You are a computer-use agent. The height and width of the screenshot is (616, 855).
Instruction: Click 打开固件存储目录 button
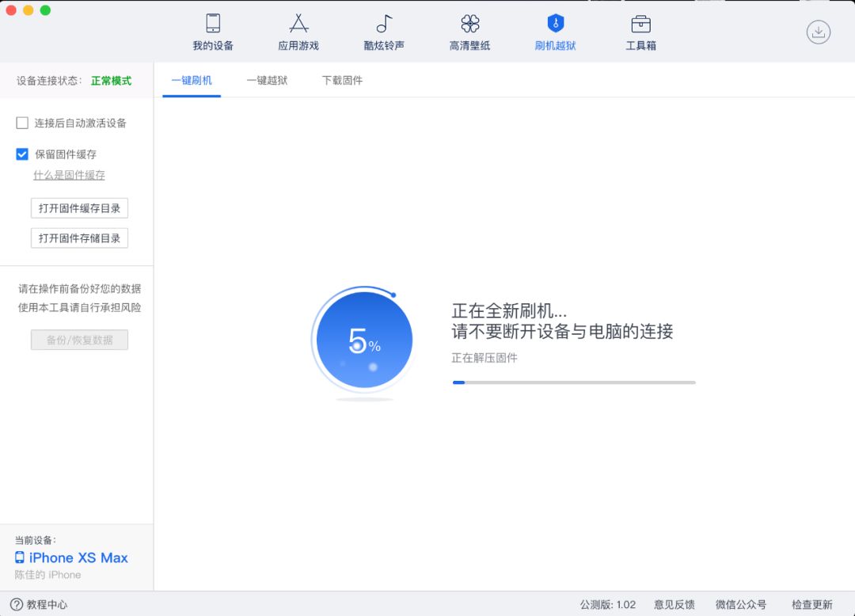(x=80, y=238)
